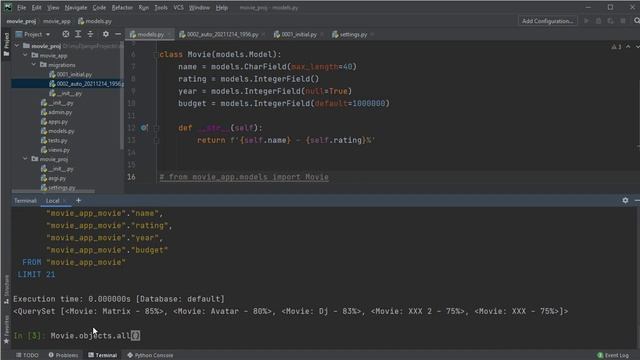Click movie_app breadcrumb in navigation bar

[x=57, y=21]
